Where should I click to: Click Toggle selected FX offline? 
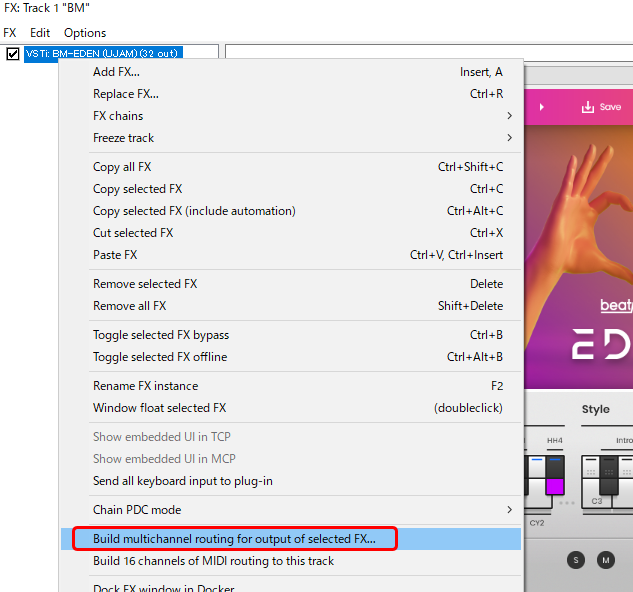pyautogui.click(x=291, y=357)
